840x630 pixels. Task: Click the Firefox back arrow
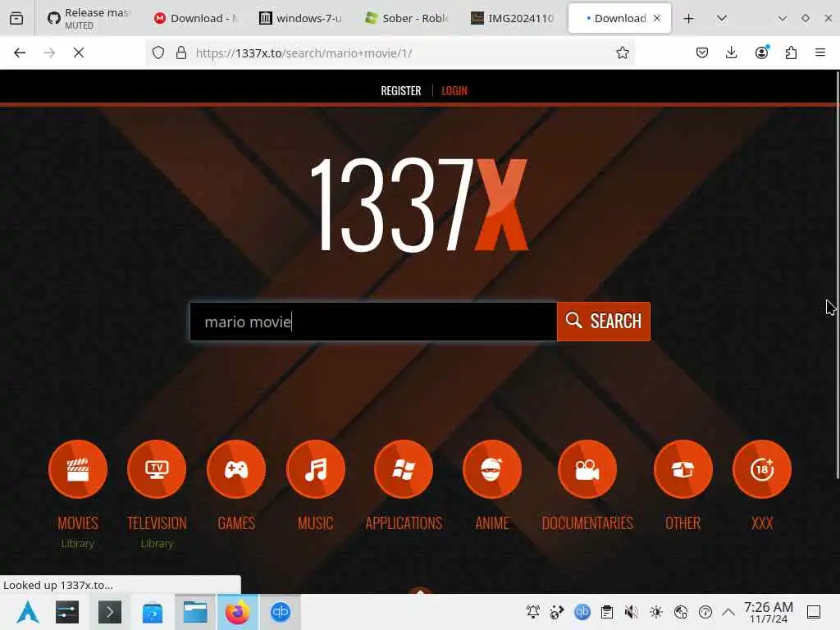tap(20, 52)
